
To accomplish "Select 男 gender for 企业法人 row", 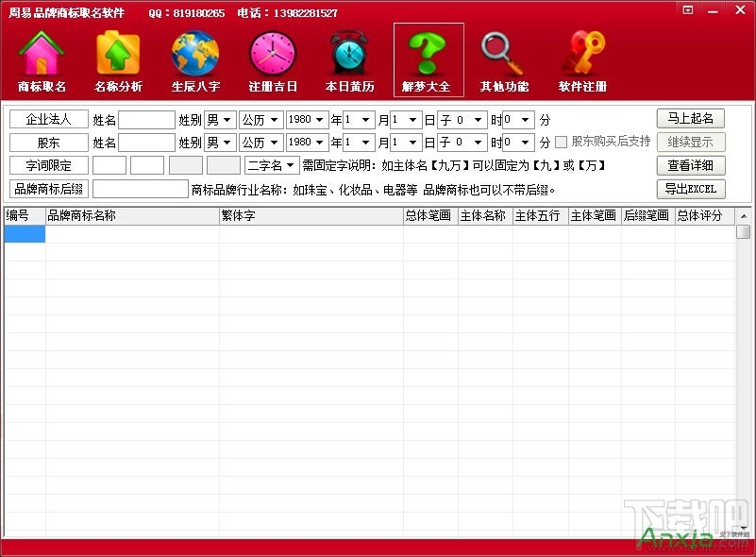I will [x=220, y=120].
